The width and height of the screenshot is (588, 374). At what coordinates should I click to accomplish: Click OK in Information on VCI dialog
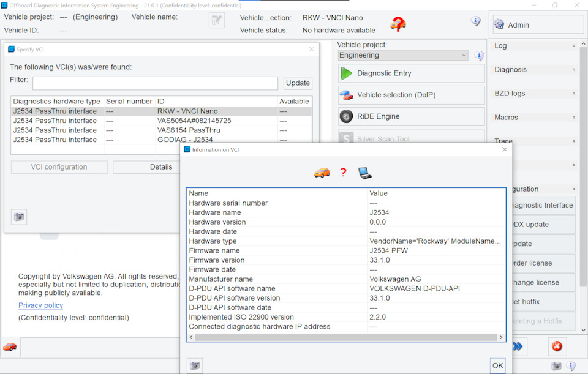pos(497,365)
